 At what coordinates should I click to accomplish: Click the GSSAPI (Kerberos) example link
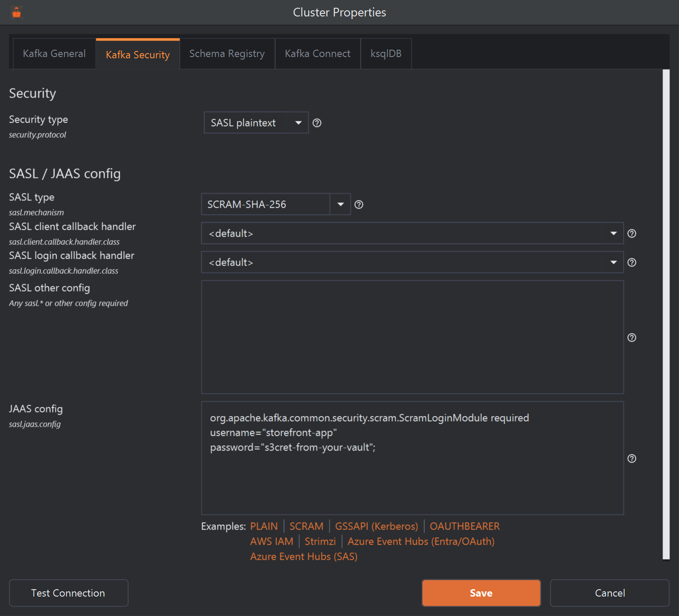[x=377, y=526]
